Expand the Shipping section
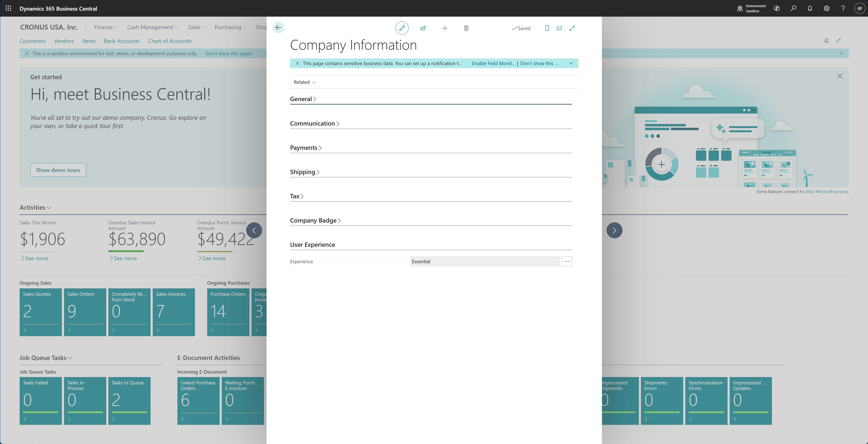The width and height of the screenshot is (868, 444). click(305, 172)
